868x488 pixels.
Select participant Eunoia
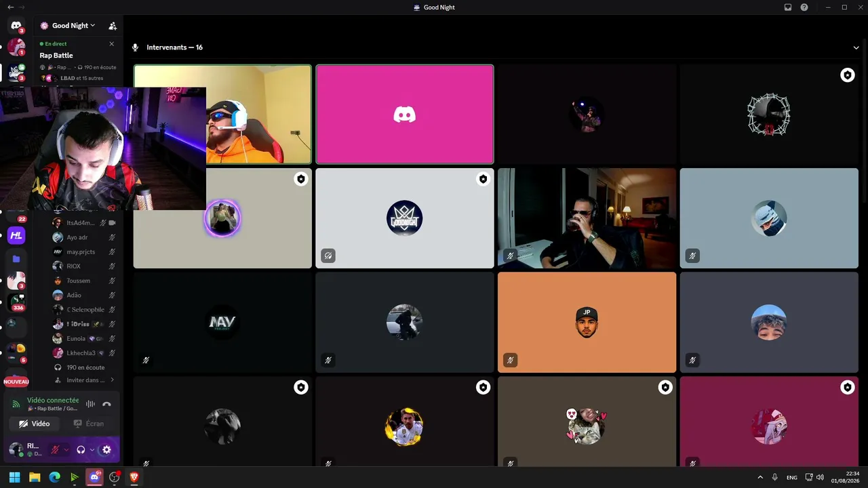(x=84, y=338)
